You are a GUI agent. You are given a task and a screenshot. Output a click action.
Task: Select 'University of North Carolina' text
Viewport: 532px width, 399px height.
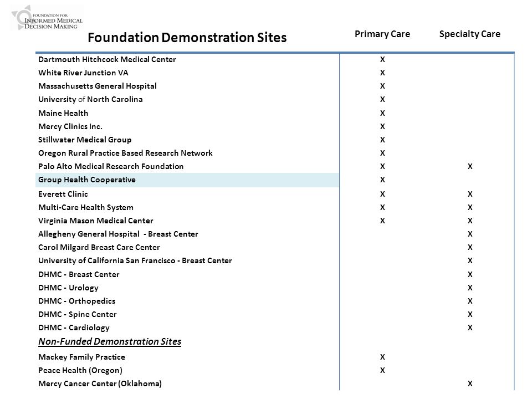tap(90, 99)
